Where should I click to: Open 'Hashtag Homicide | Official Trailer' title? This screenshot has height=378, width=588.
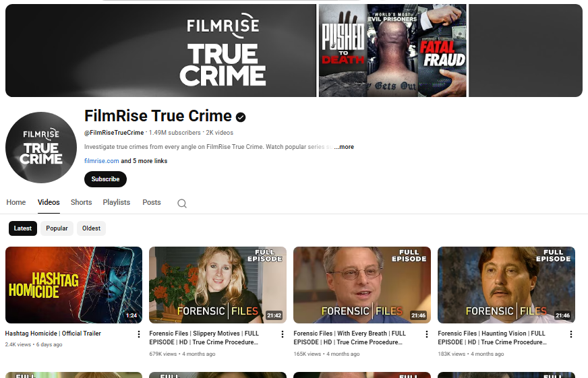(53, 333)
